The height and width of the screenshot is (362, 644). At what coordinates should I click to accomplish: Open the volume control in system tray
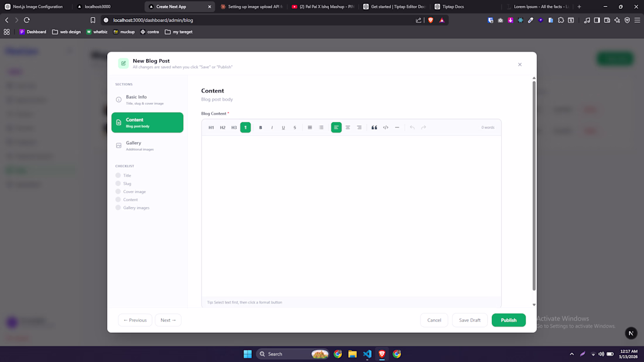pos(601,354)
